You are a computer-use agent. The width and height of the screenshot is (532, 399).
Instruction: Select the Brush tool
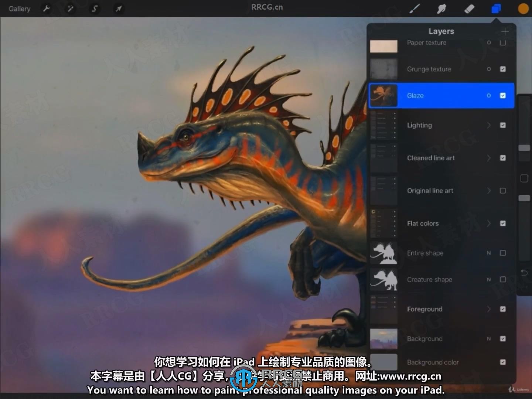click(x=415, y=8)
